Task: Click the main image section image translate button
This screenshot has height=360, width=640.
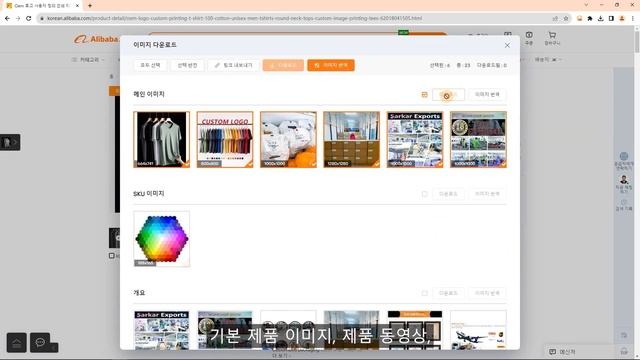Action: coord(487,95)
